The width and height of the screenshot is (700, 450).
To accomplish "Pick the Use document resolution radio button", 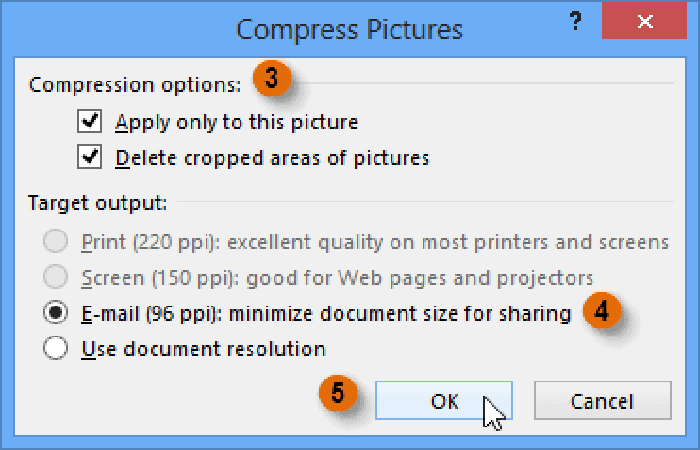I will click(57, 349).
